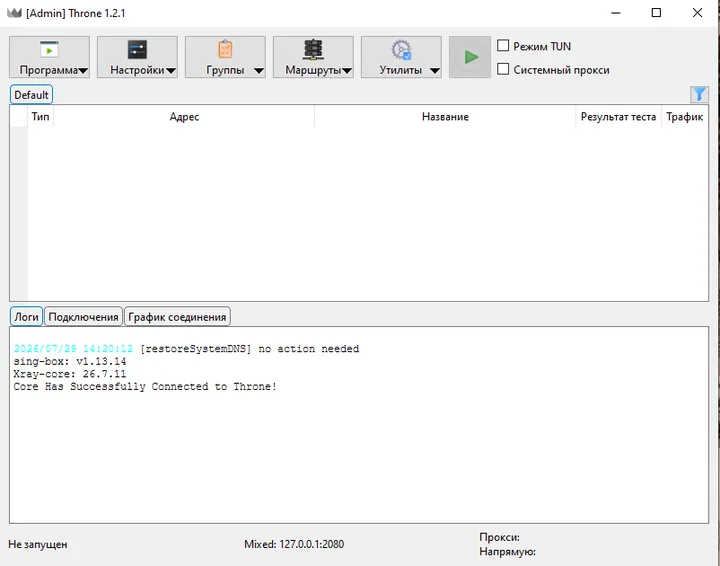This screenshot has width=720, height=566.
Task: Click the Прокси: status label
Action: [x=499, y=537]
